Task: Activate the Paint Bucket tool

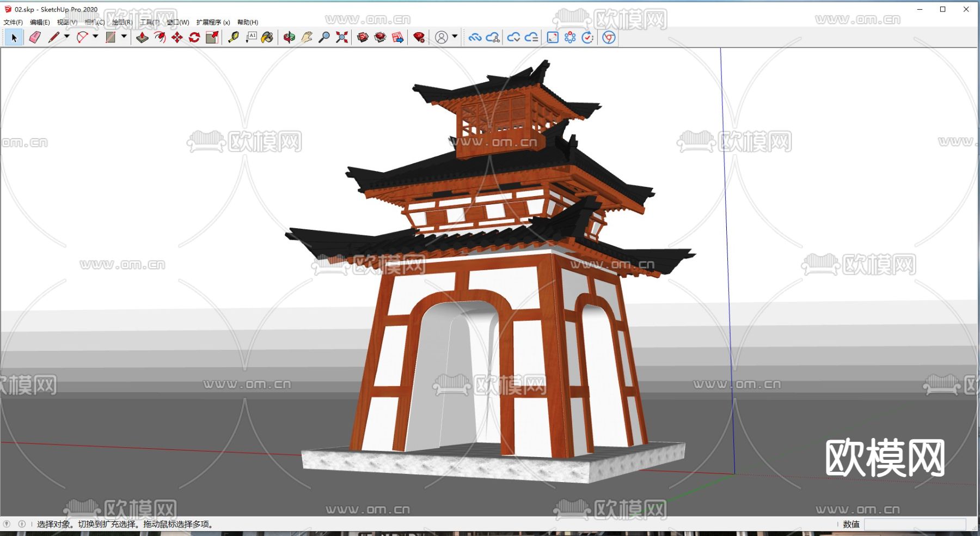Action: click(267, 37)
